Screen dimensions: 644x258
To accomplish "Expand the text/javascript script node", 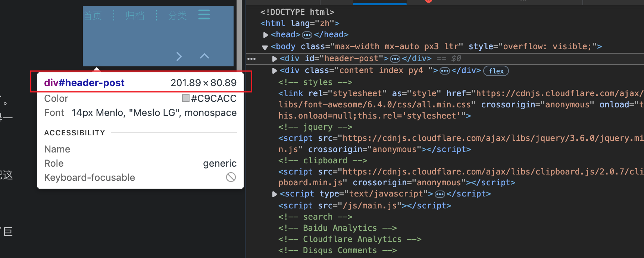I will point(274,194).
